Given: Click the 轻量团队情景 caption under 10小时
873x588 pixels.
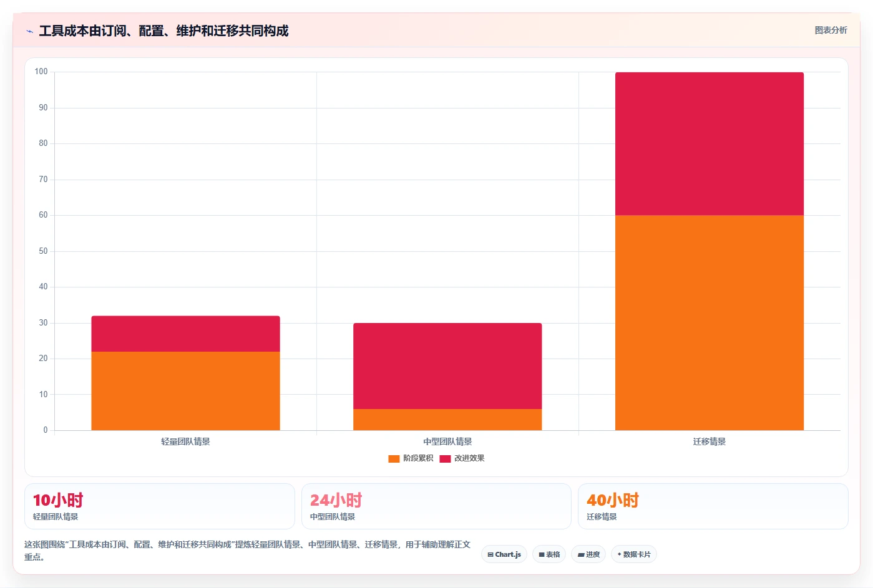Looking at the screenshot, I should 56,517.
